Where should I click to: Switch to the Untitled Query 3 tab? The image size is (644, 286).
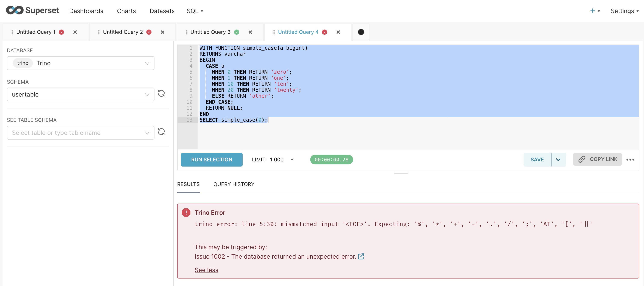coord(210,32)
